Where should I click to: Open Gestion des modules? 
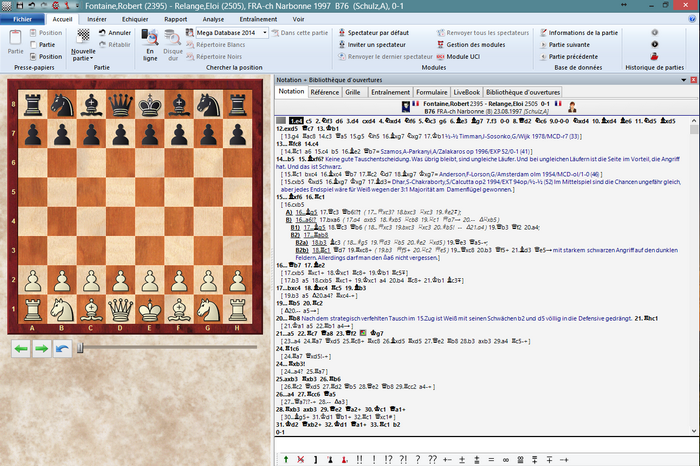471,45
